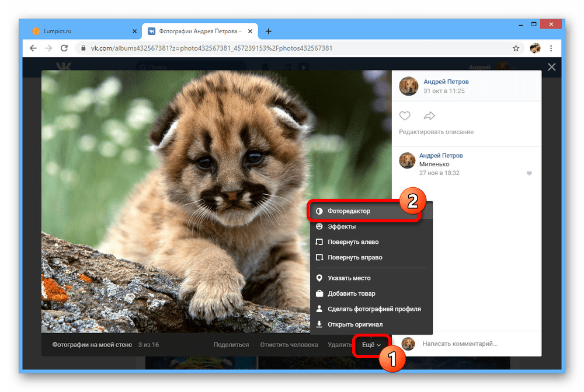Choose 'Открыть оригинал' option
This screenshot has height=392, width=584.
point(355,324)
